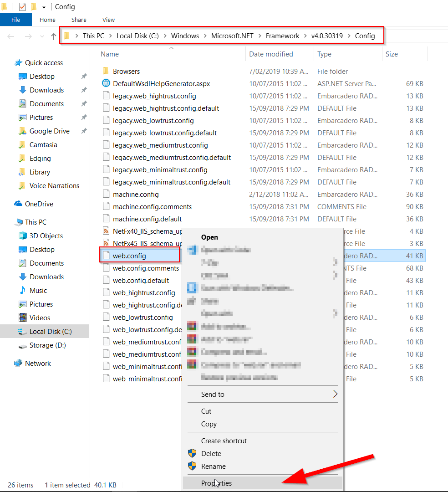Sort by Size column header

(x=392, y=54)
